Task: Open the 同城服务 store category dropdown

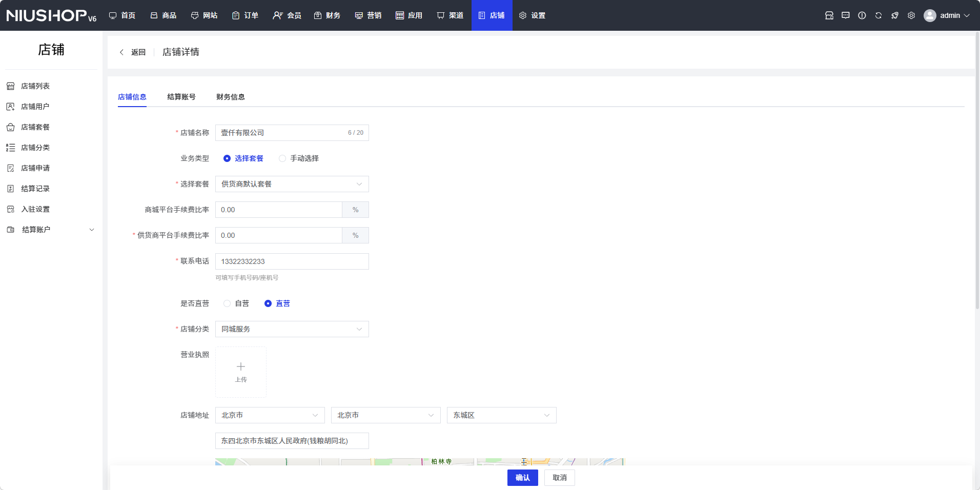Action: (x=292, y=329)
